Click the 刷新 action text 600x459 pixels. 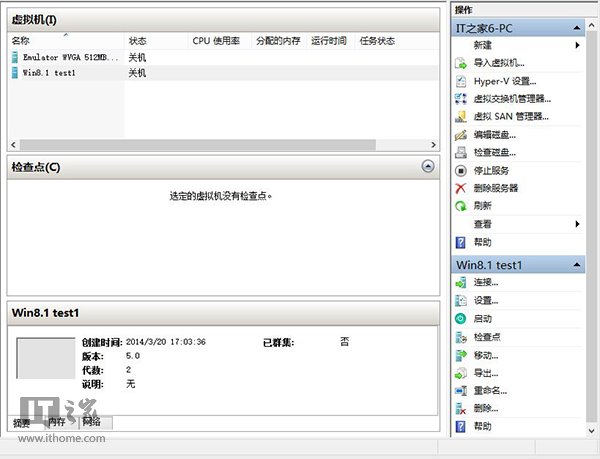(483, 206)
